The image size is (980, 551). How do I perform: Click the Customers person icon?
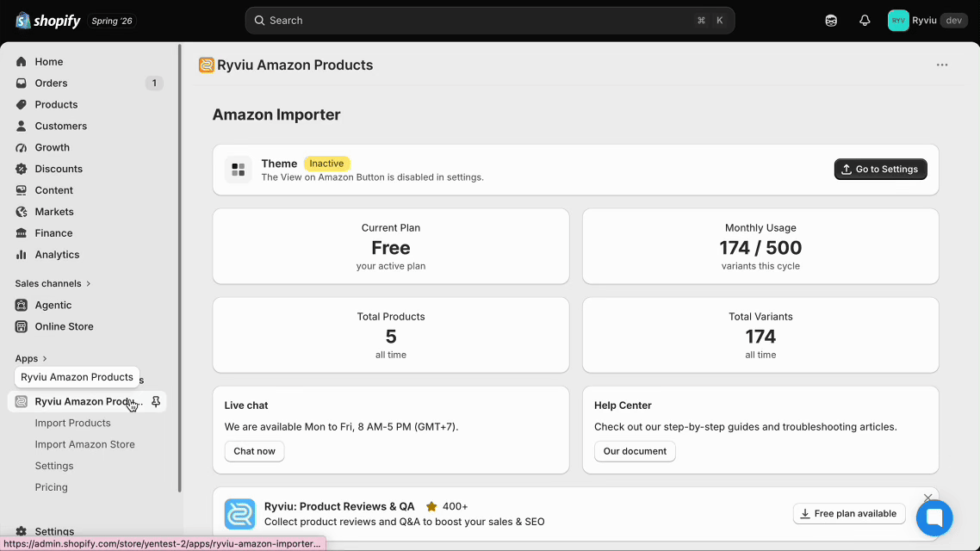click(22, 126)
